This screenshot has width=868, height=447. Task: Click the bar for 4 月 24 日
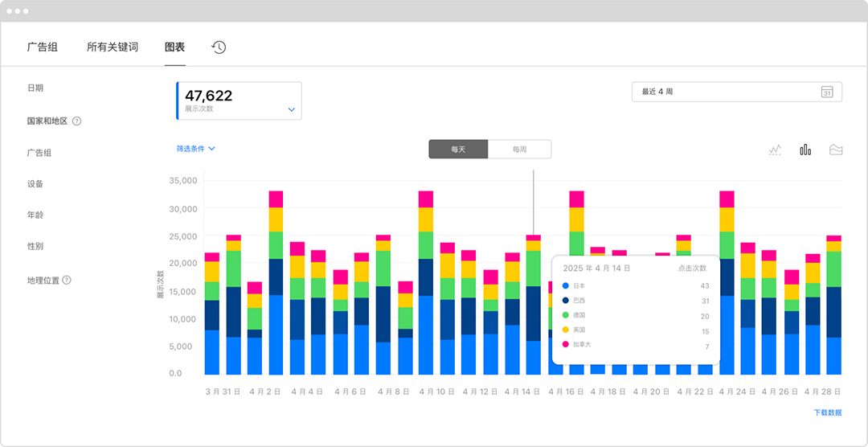748,309
